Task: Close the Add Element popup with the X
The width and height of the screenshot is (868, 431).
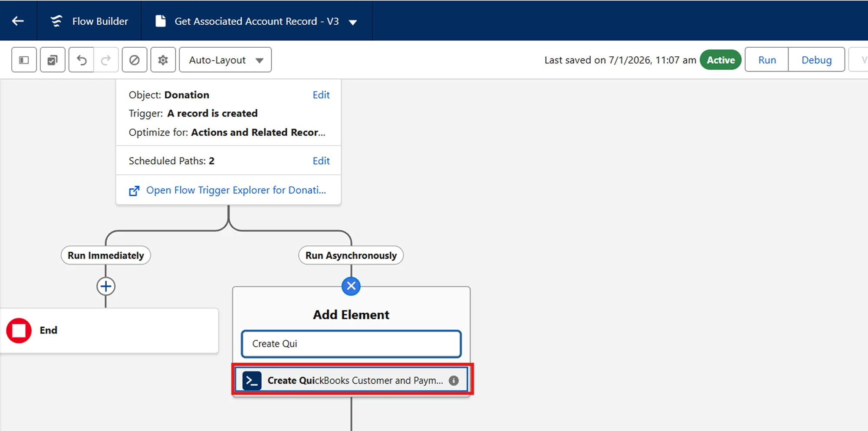Action: tap(351, 286)
